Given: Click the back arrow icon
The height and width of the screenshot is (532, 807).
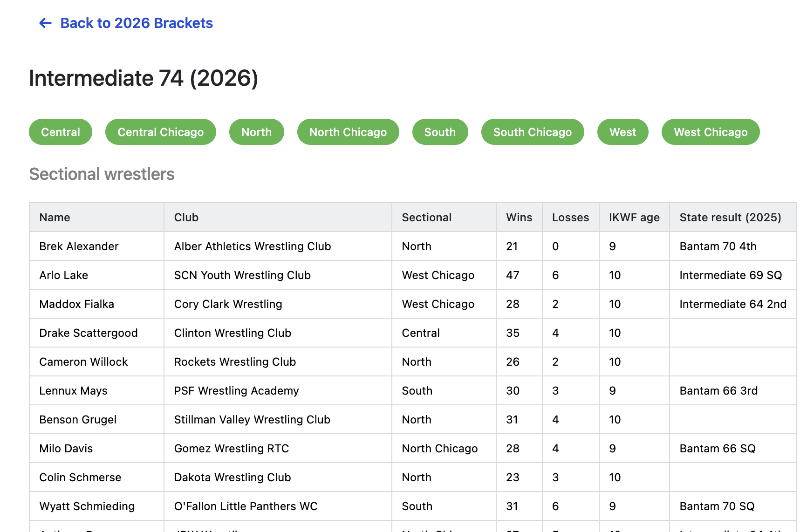Looking at the screenshot, I should [x=45, y=23].
